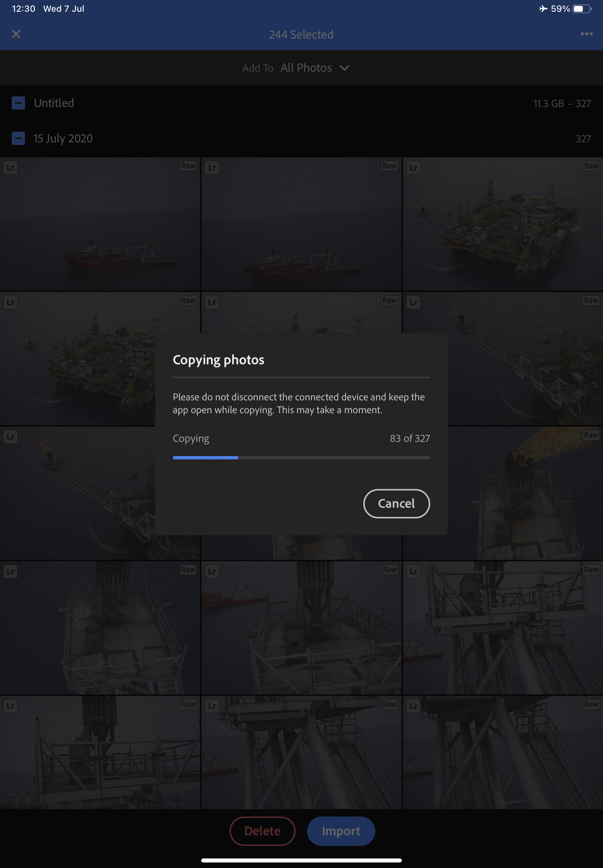
Task: Tap the 59% battery percentage
Action: point(560,9)
